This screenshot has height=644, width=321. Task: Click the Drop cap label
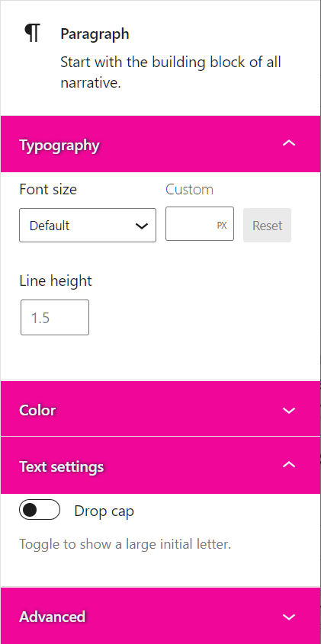[104, 511]
